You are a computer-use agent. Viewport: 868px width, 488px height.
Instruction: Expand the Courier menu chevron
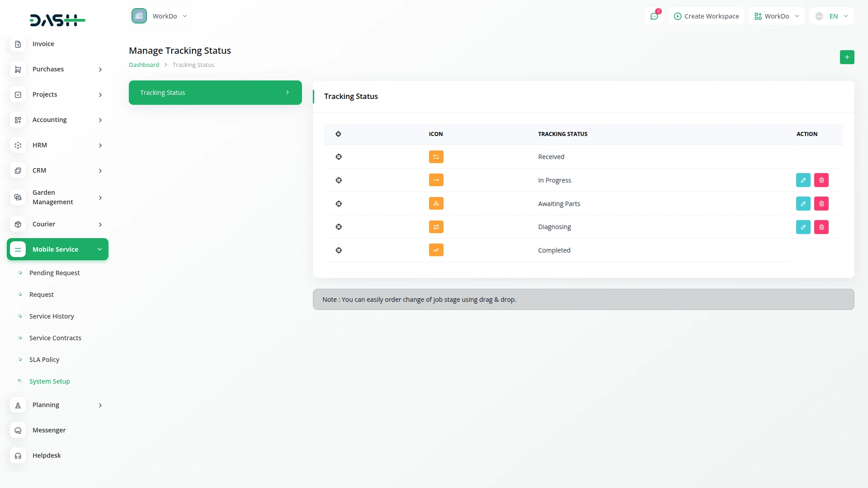click(x=100, y=225)
